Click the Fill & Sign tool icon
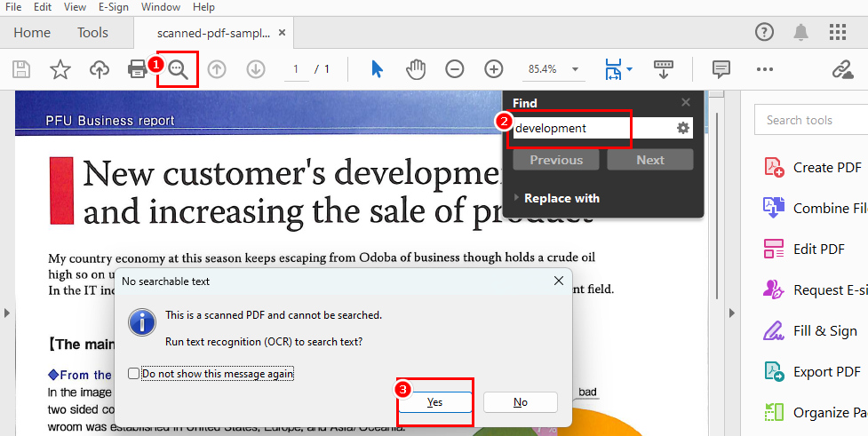 (774, 331)
